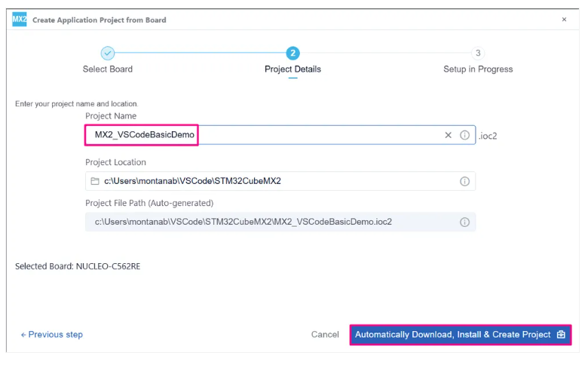Image resolution: width=588 pixels, height=365 pixels.
Task: Cancel the project creation dialog
Action: click(x=325, y=335)
